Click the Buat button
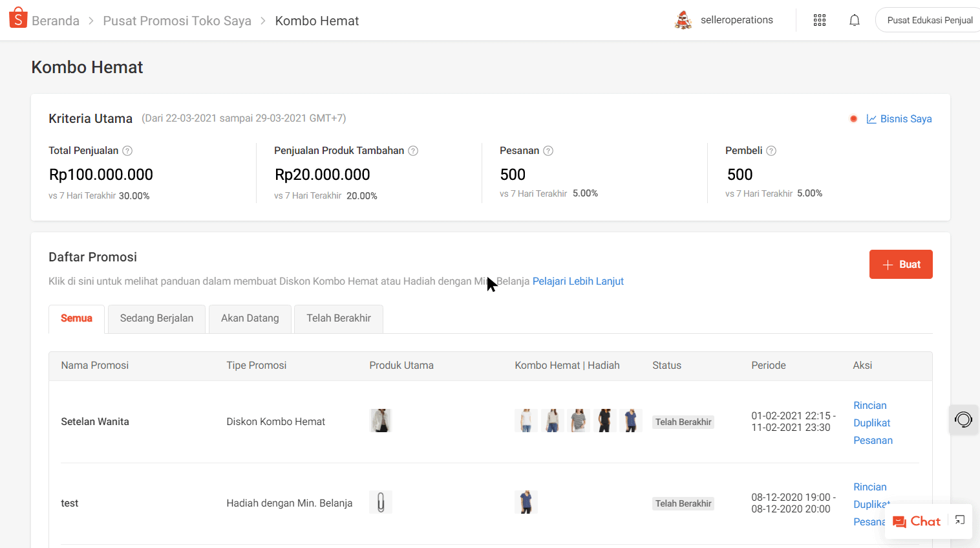Viewport: 980px width, 548px height. pyautogui.click(x=900, y=264)
